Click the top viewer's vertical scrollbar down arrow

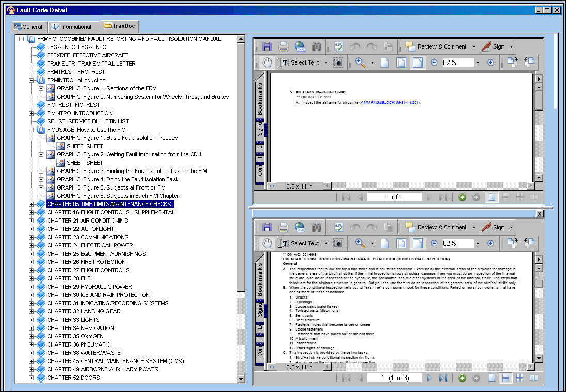[539, 178]
